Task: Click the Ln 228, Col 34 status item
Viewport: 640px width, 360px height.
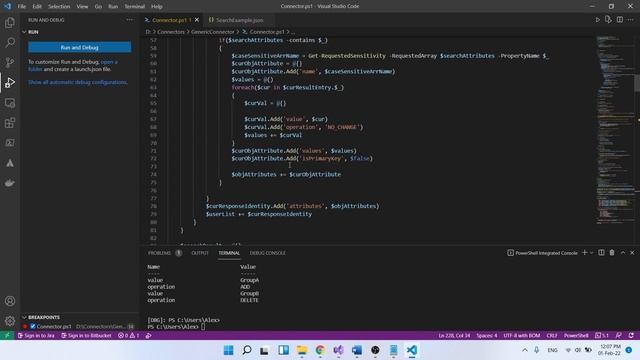Action: coord(454,336)
